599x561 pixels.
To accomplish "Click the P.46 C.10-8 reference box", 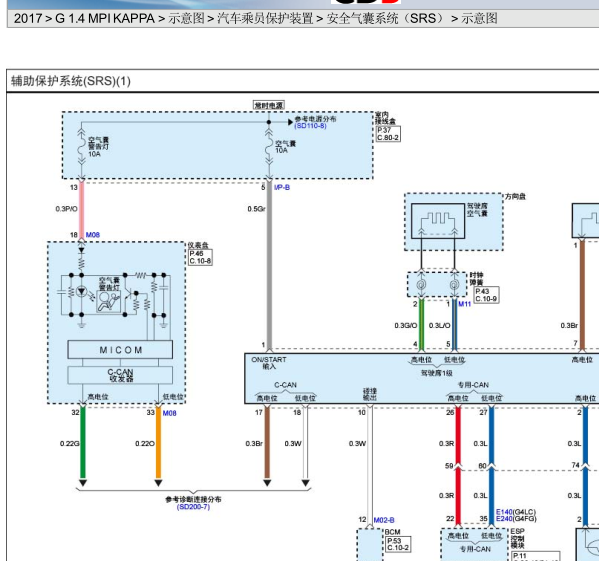I will [x=200, y=257].
